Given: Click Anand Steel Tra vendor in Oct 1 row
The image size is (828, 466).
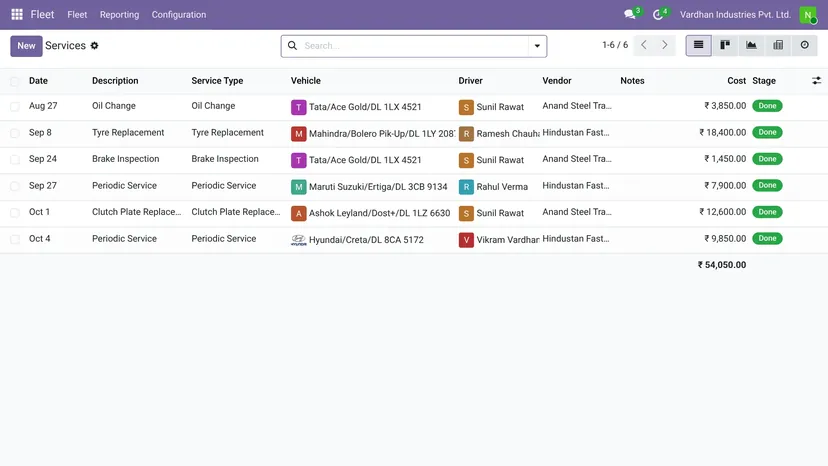Looking at the screenshot, I should pos(577,212).
